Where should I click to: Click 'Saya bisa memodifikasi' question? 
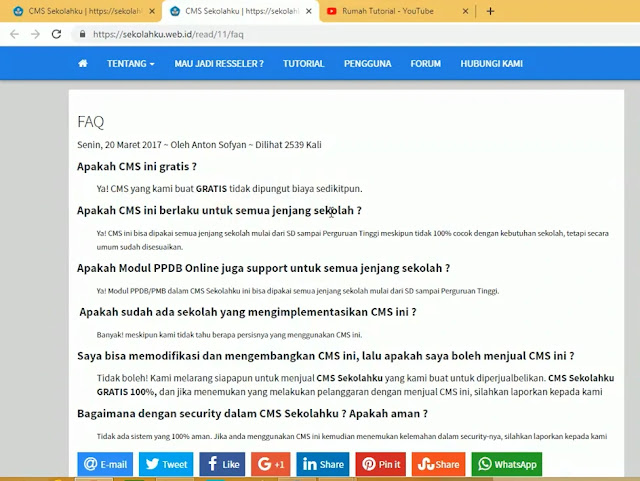click(x=326, y=356)
